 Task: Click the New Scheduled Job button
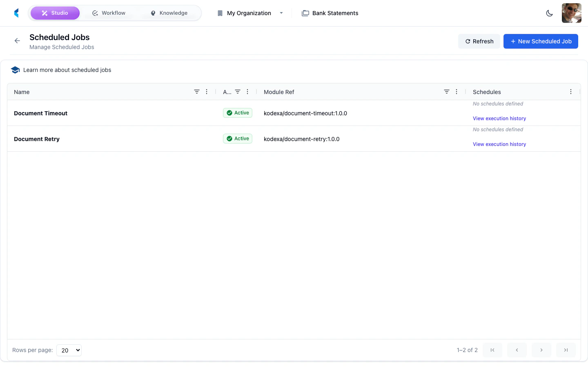(x=541, y=41)
